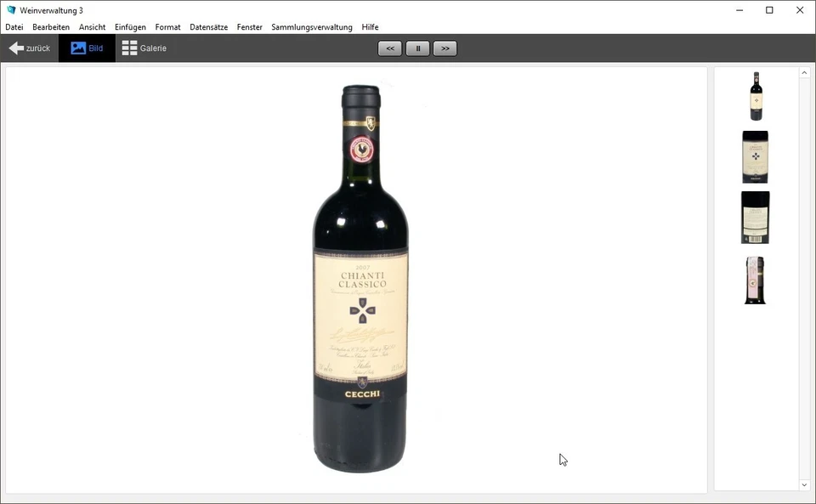This screenshot has width=816, height=504.
Task: Open the Einfügen menu
Action: [x=130, y=26]
